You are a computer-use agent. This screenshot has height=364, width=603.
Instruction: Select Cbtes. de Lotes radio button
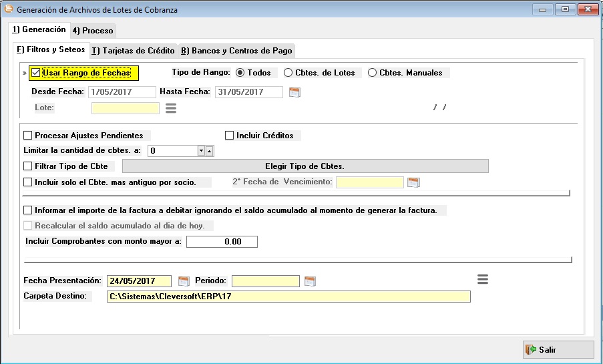tap(288, 73)
